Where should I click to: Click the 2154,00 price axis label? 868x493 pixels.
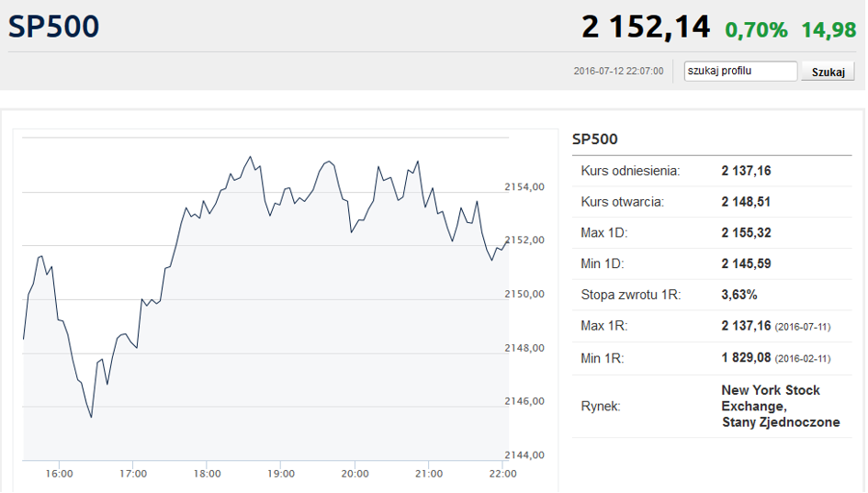pyautogui.click(x=524, y=187)
